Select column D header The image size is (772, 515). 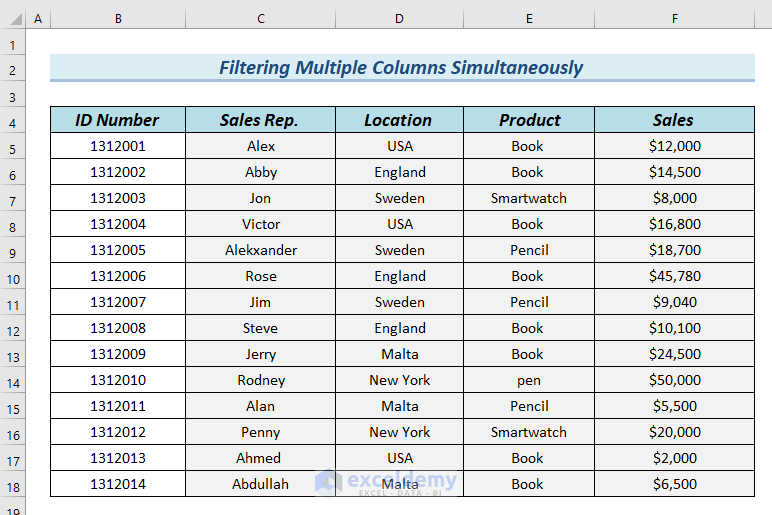(x=399, y=19)
